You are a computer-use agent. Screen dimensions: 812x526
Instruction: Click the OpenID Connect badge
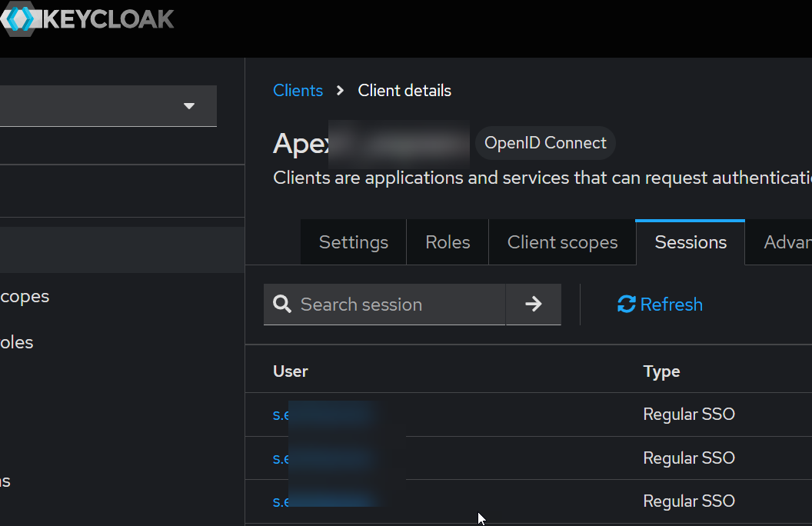point(545,143)
